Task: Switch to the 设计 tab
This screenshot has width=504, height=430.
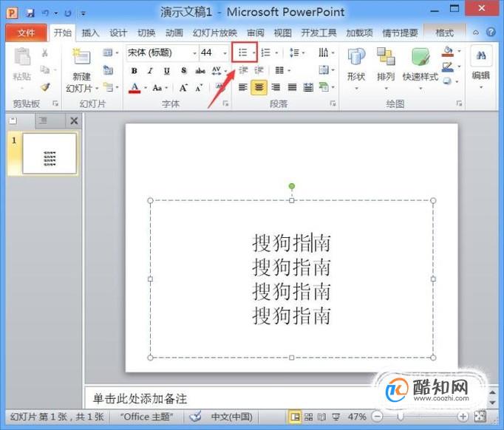Action: tap(118, 33)
